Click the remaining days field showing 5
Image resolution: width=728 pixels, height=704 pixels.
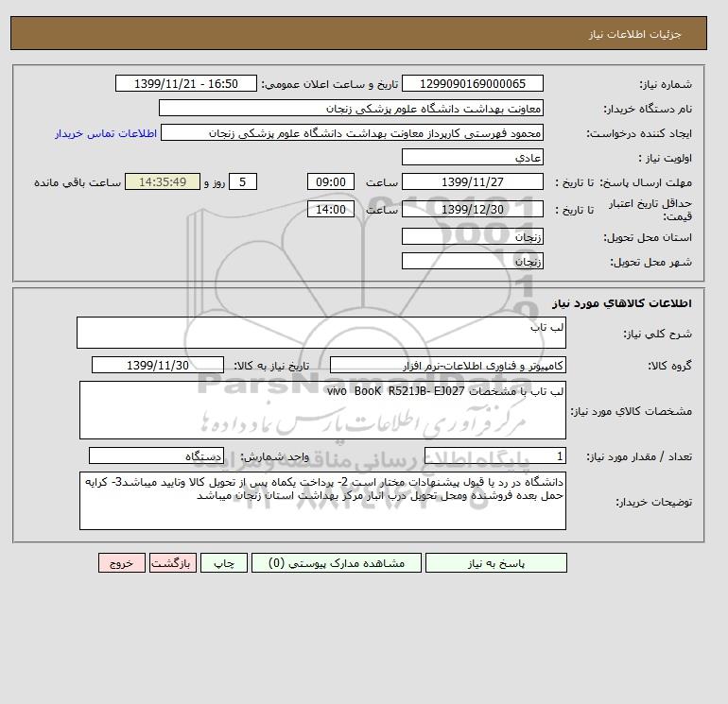point(243,182)
